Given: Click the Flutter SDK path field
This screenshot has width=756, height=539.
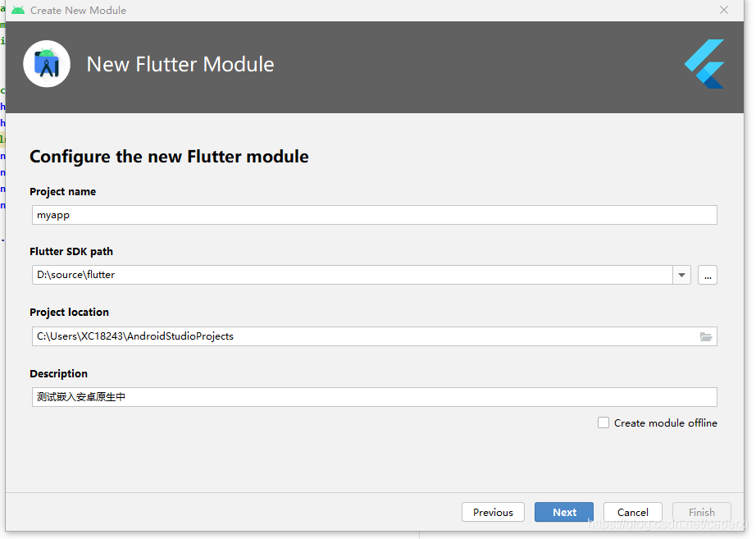Looking at the screenshot, I should [x=353, y=275].
